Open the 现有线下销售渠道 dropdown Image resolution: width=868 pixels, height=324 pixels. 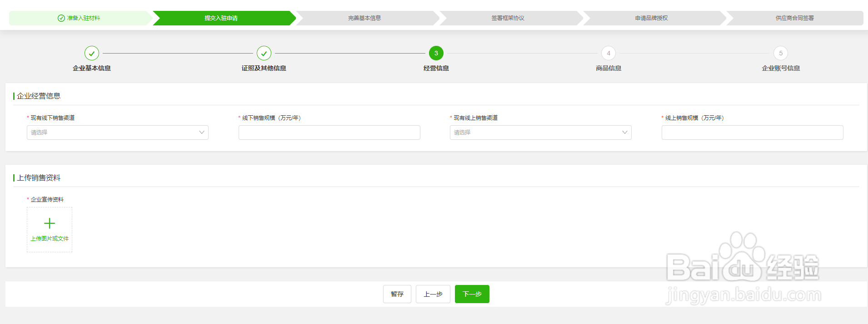click(x=118, y=133)
